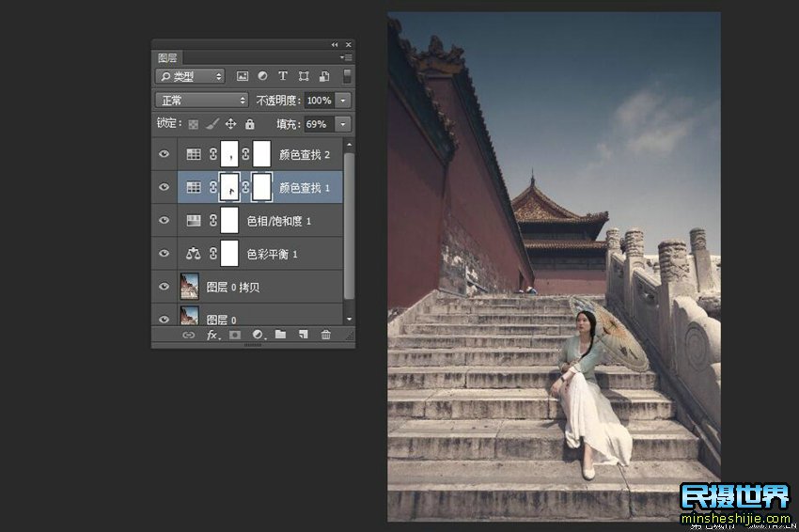Create a new layer group folder
The image size is (799, 532).
point(280,335)
